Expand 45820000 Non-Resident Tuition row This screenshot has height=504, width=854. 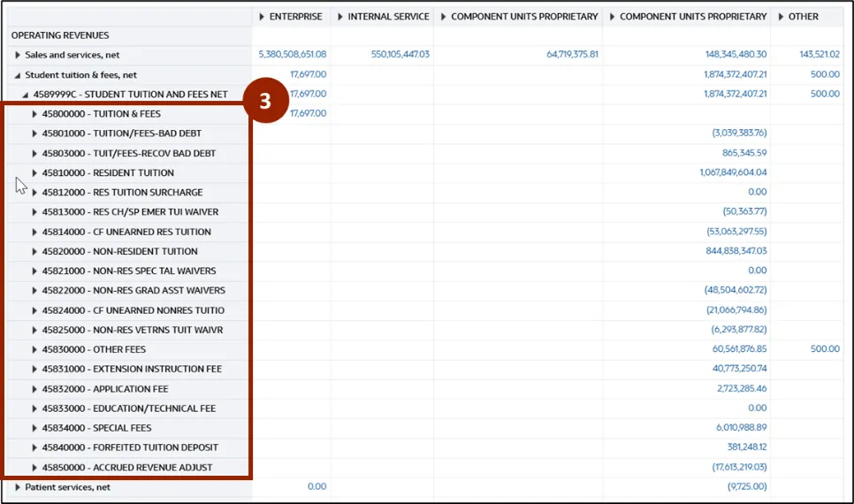34,252
